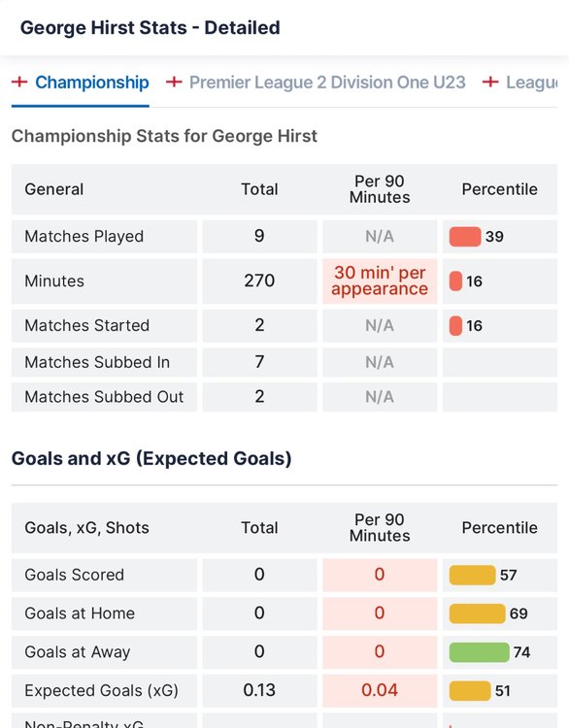Click the George Hirst Stats - Detailed title
The image size is (569, 728).
[151, 28]
